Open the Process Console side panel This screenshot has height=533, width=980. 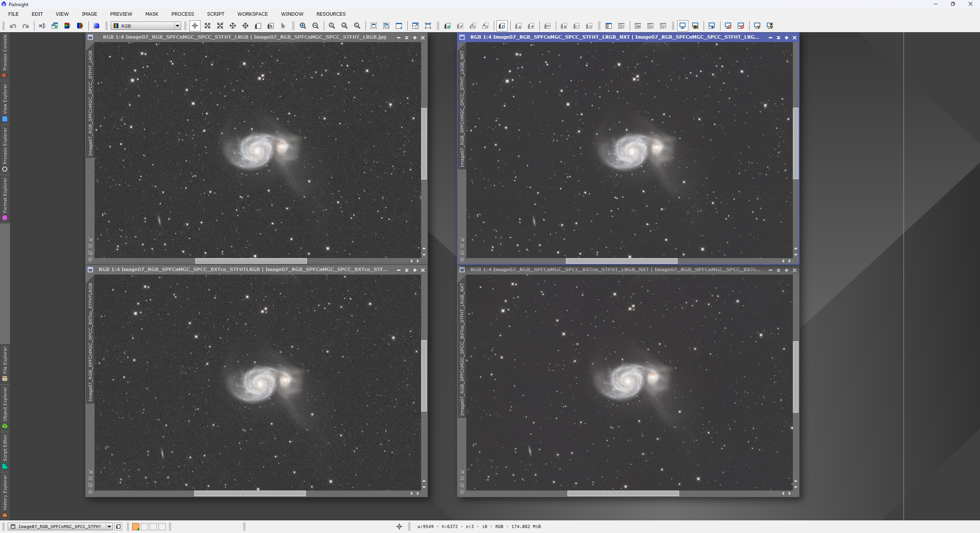coord(5,56)
